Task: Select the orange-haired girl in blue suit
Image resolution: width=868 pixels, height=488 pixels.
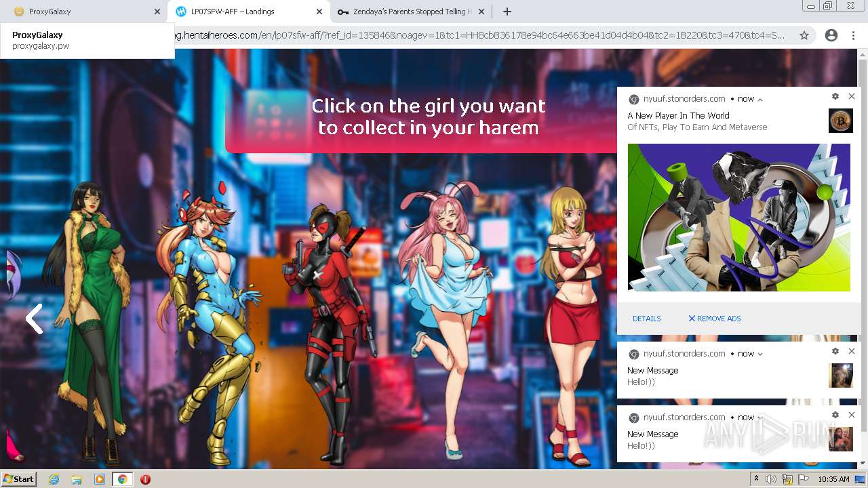Action: 210,322
